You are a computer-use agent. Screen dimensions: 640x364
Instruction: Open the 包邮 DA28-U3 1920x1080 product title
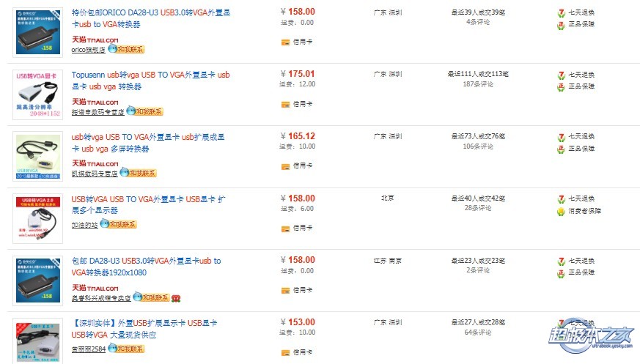click(146, 267)
